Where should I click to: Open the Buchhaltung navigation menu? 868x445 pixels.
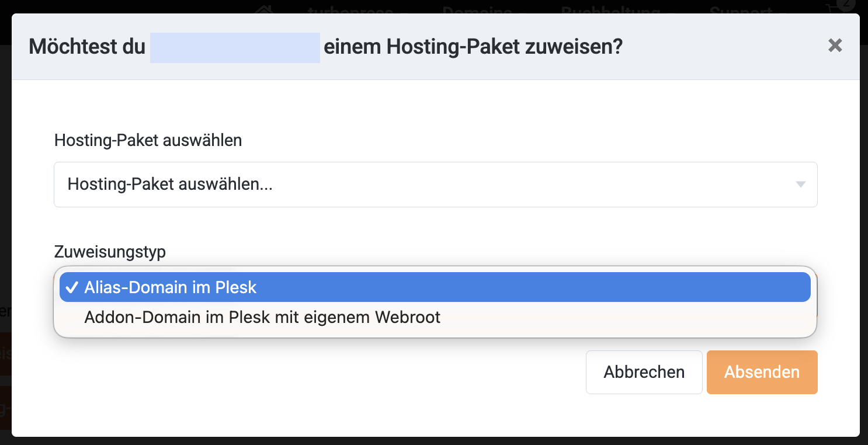pyautogui.click(x=618, y=9)
